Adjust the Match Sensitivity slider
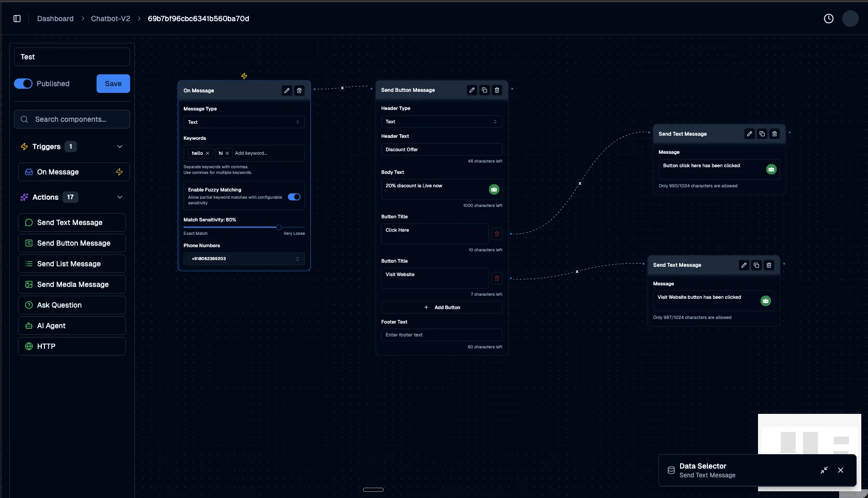Screen dimensions: 868x498 279,227
